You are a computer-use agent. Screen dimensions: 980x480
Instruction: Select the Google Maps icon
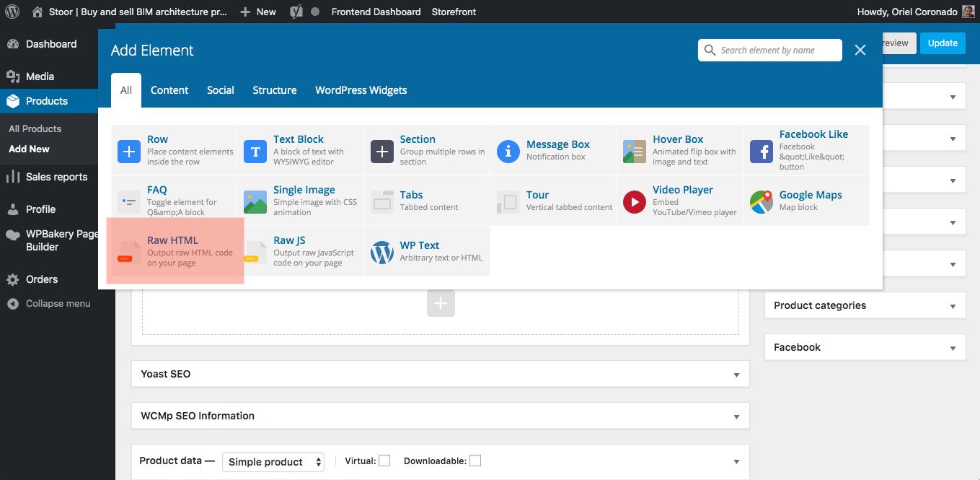point(762,202)
